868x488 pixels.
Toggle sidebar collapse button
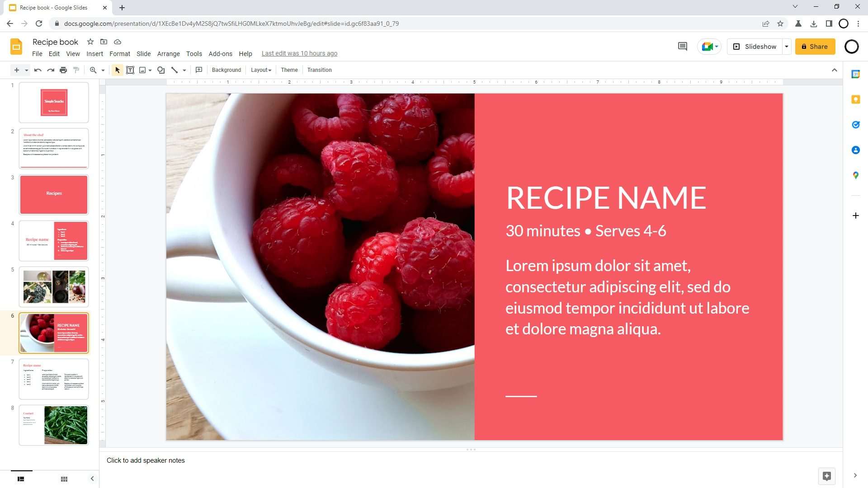tap(92, 479)
